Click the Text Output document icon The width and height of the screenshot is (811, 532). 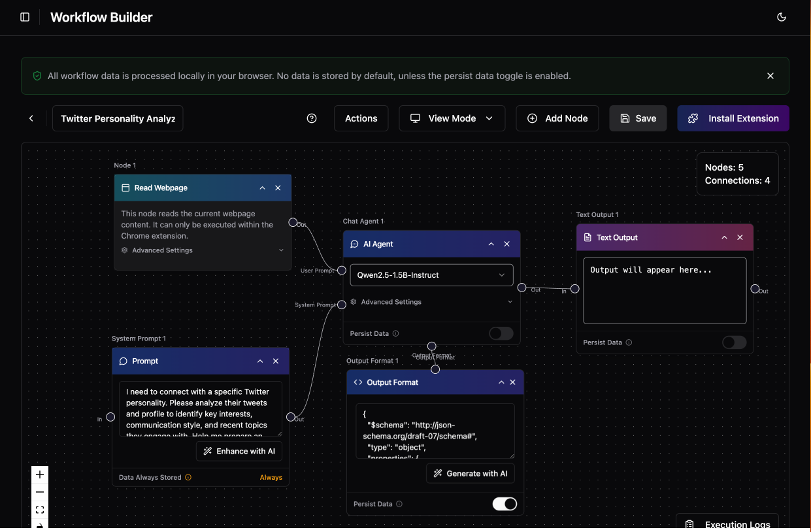click(x=588, y=237)
